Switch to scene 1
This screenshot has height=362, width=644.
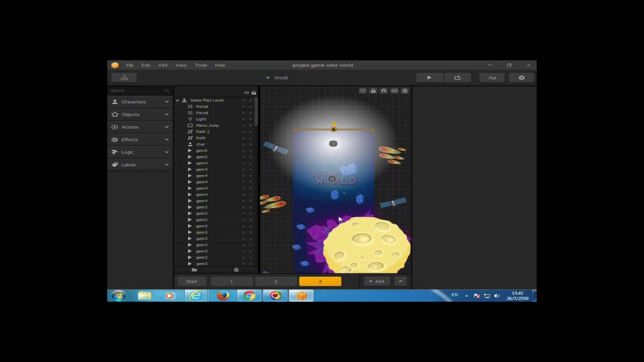pyautogui.click(x=231, y=281)
